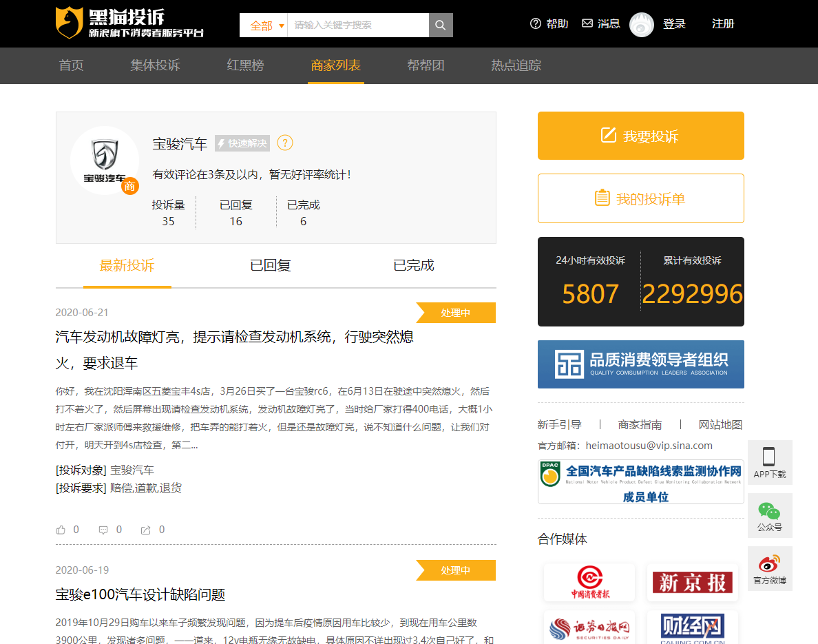
Task: Select the 最新投诉 tab
Action: 127,266
